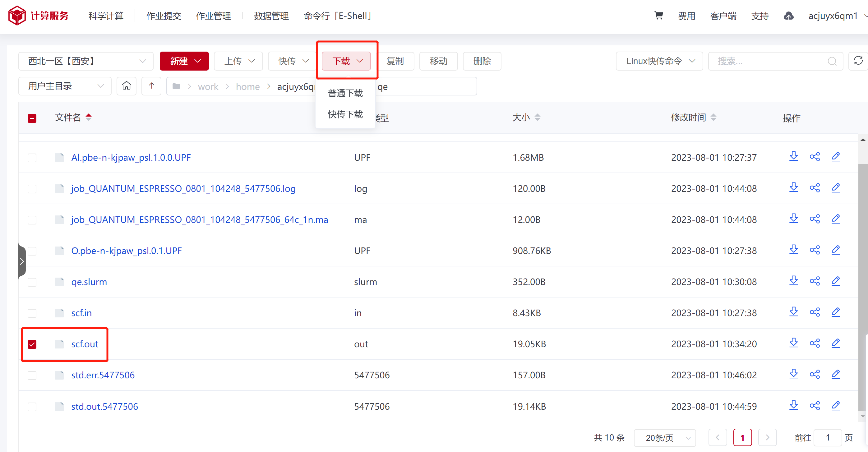Download the O.pbe-n-kjpaw_psl.0.1.UPF file
The width and height of the screenshot is (868, 452).
coord(793,250)
